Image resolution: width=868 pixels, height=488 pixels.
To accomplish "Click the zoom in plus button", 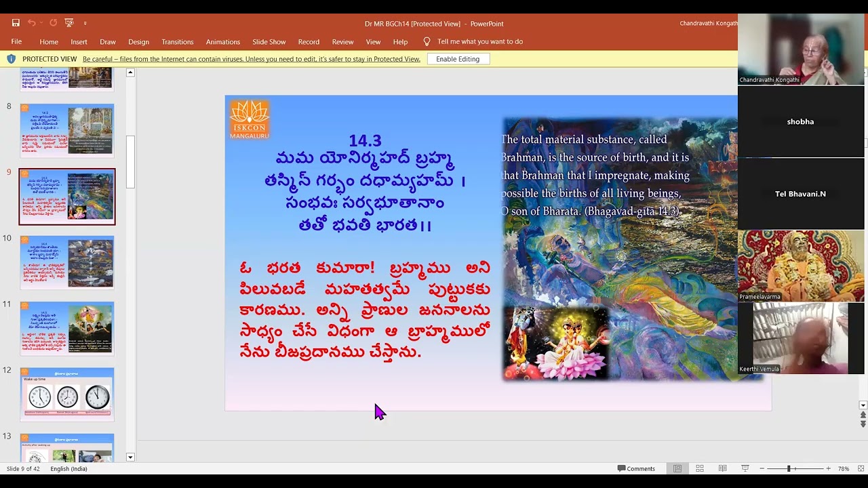I will click(x=828, y=468).
